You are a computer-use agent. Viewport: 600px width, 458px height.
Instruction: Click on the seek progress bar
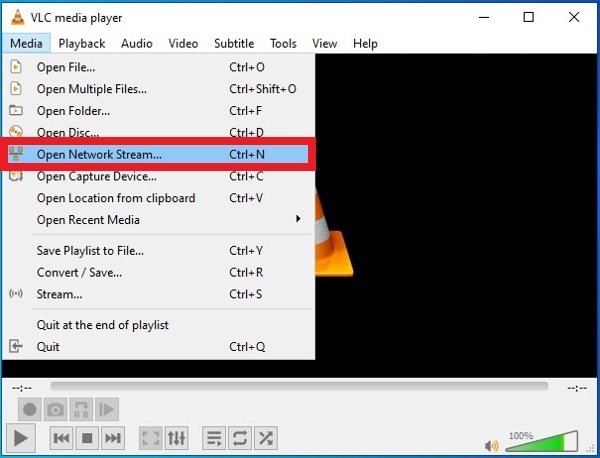click(x=299, y=386)
